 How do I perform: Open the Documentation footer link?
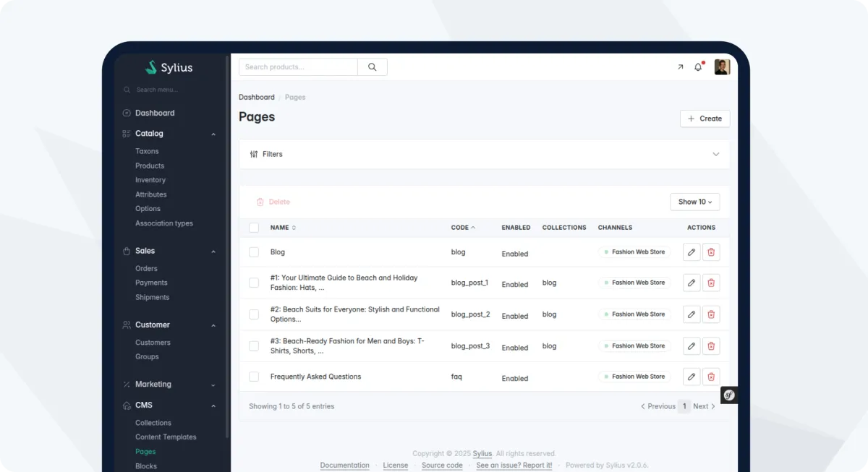(x=344, y=465)
